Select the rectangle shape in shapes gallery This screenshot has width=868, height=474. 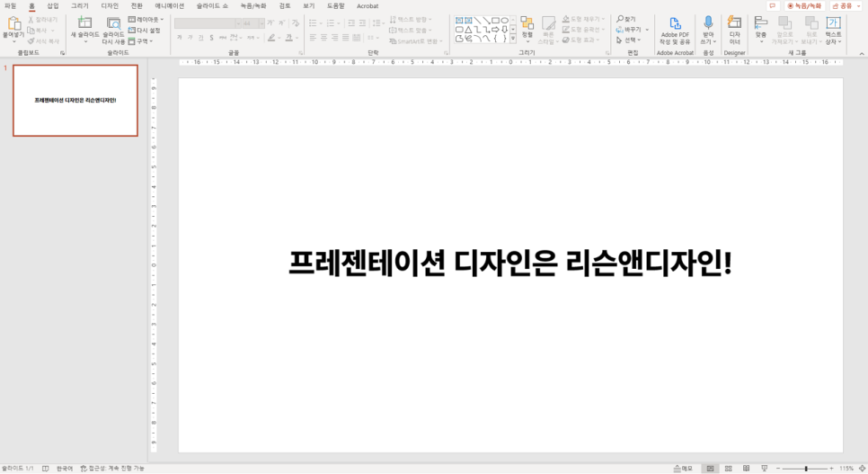pyautogui.click(x=495, y=21)
